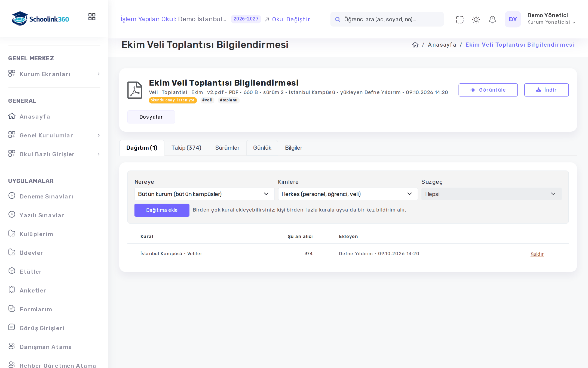
Task: Click the Danışman Atama person icon
Action: pyautogui.click(x=12, y=346)
